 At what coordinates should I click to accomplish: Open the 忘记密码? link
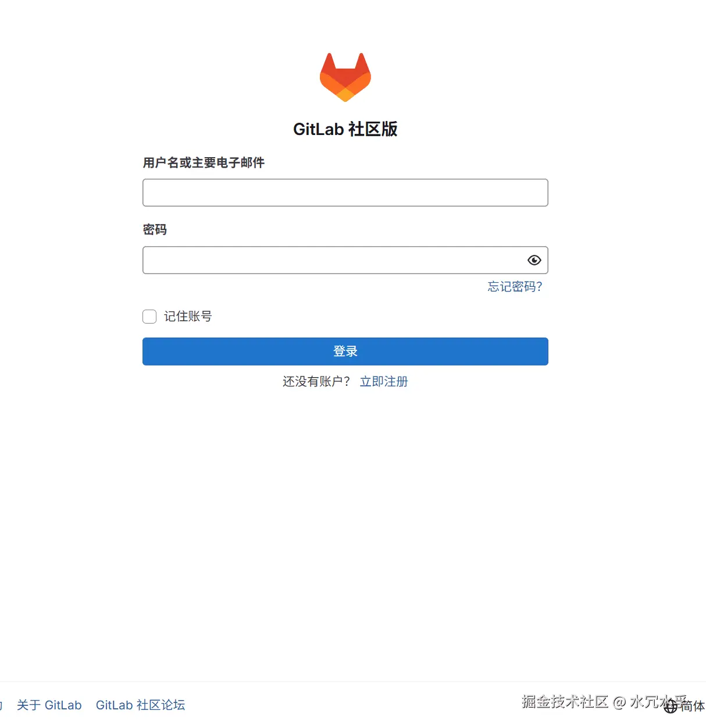pos(515,286)
